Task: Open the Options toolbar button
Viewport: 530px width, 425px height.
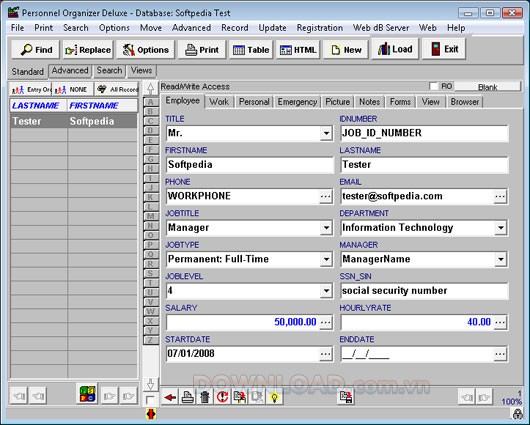Action: click(146, 50)
